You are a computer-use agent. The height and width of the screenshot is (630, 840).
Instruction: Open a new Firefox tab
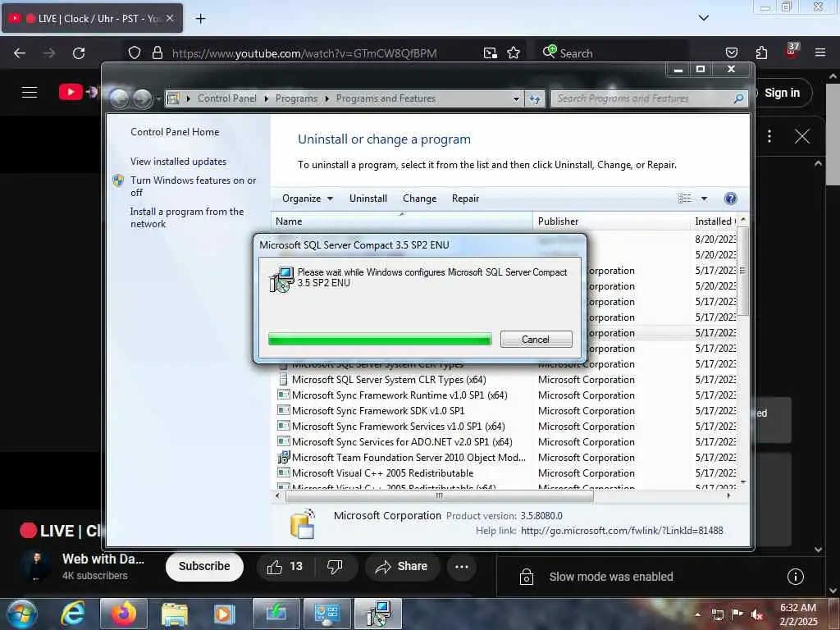coord(200,19)
